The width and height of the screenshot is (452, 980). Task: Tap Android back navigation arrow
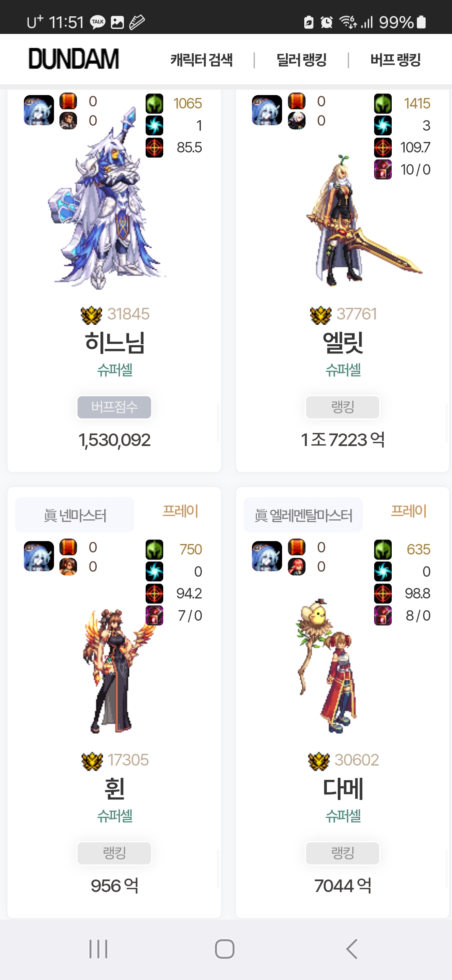(x=352, y=949)
